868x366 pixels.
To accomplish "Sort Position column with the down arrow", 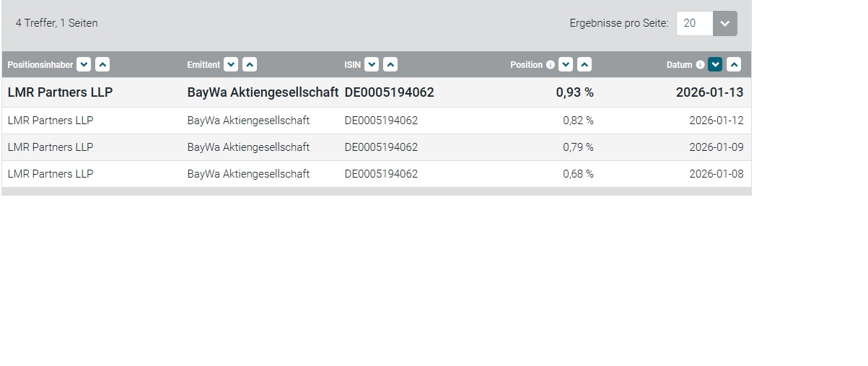I will pos(566,65).
